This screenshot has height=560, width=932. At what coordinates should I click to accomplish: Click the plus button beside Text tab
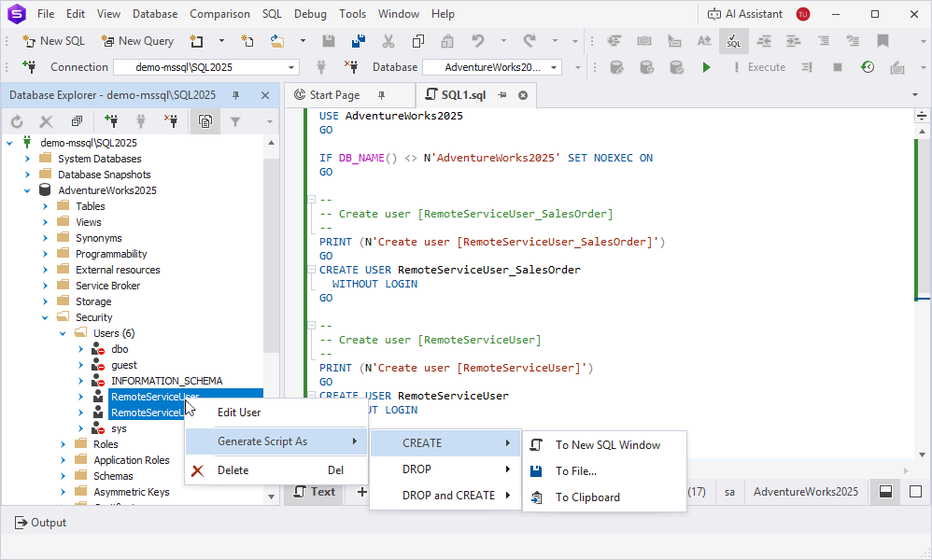point(361,492)
